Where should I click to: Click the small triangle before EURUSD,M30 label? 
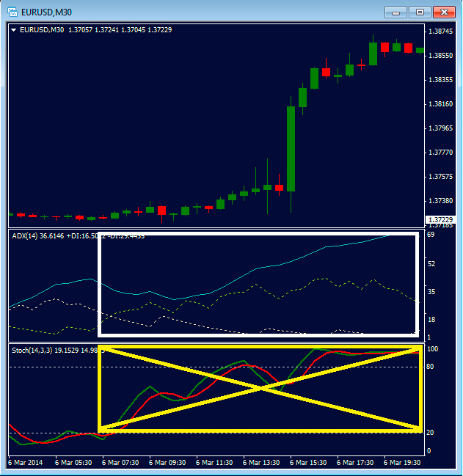point(14,29)
